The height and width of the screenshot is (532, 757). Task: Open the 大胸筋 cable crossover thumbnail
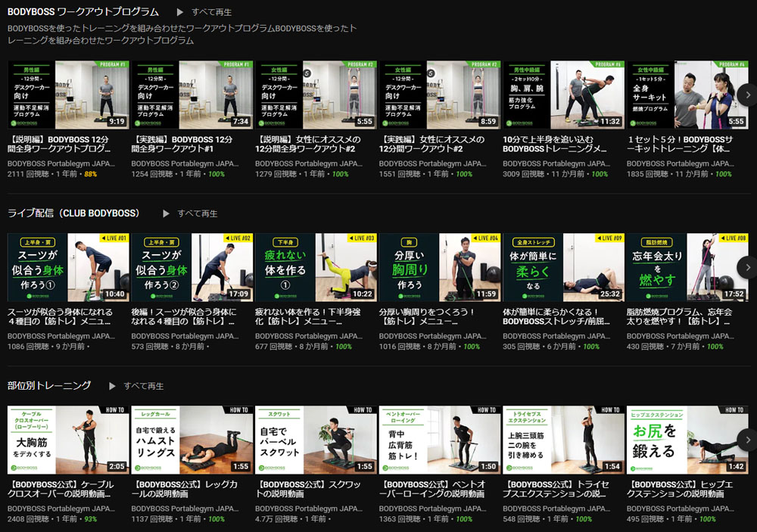click(68, 440)
